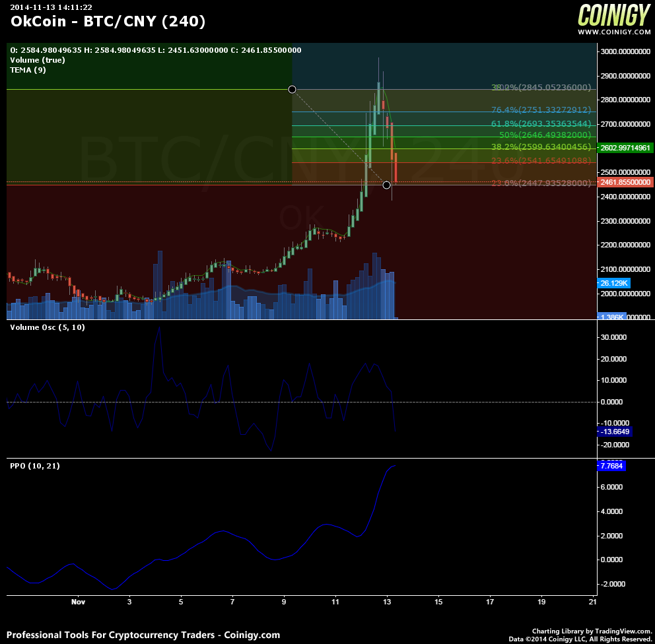Click the 76.4%(2751.33272912) Fibonacci label
Viewport: 655px width, 644px height.
(x=541, y=110)
